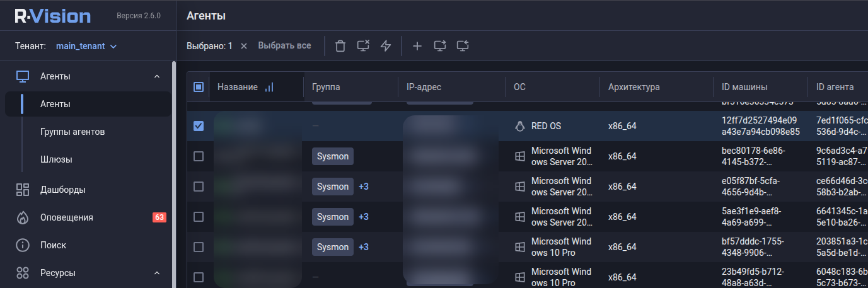Click the Группа column header
The image size is (868, 288).
[x=326, y=87]
